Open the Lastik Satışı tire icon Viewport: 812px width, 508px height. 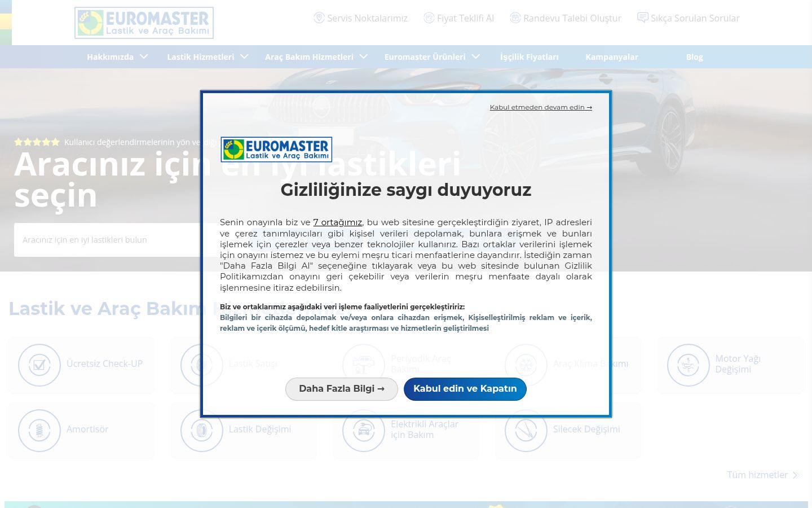point(202,365)
